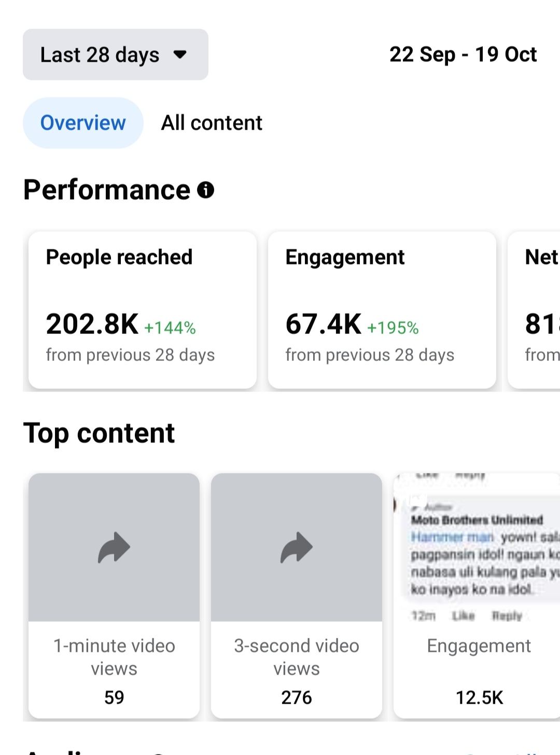Image resolution: width=560 pixels, height=755 pixels.
Task: Open the Engagement performance card
Action: tap(382, 310)
